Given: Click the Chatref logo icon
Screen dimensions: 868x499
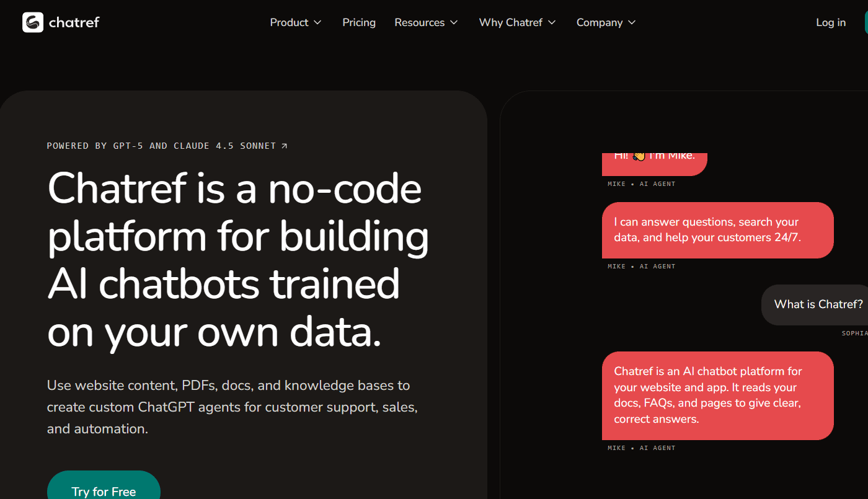Looking at the screenshot, I should pyautogui.click(x=33, y=22).
